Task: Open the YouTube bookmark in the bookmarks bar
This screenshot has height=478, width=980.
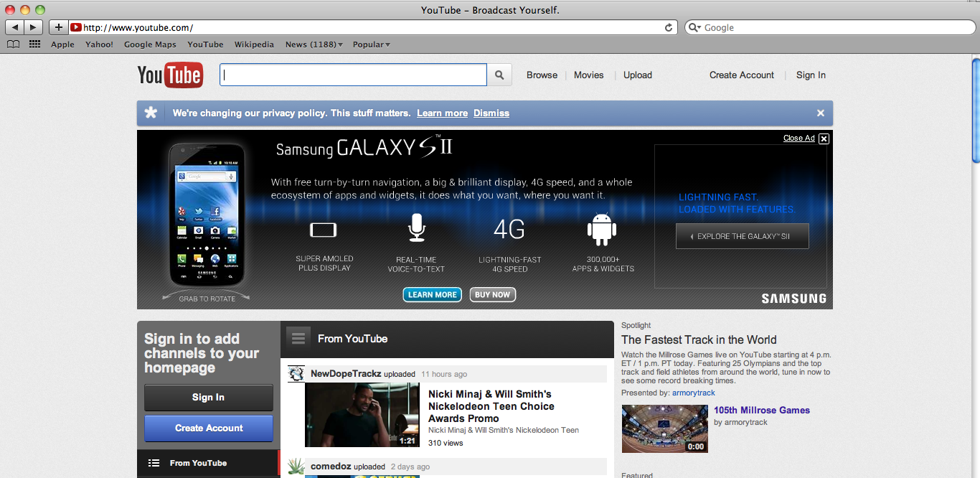Action: pos(205,44)
